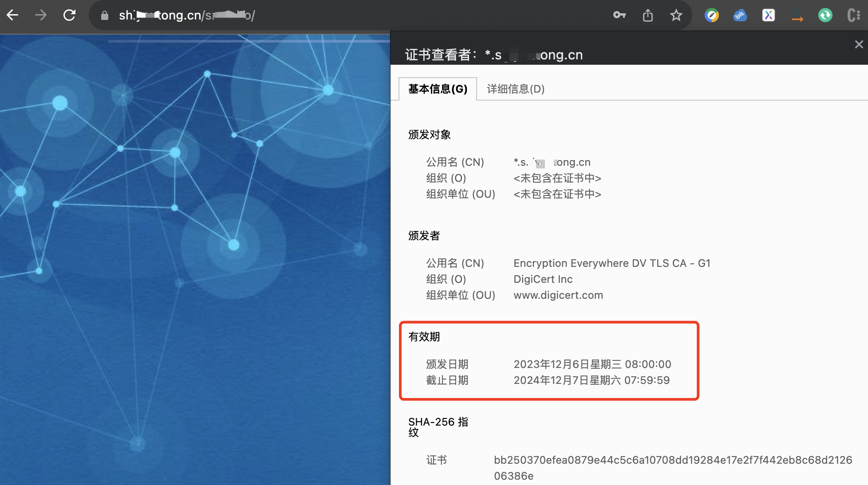Click the white X-logo extension icon
Screen dimensions: 868x485
pos(768,16)
